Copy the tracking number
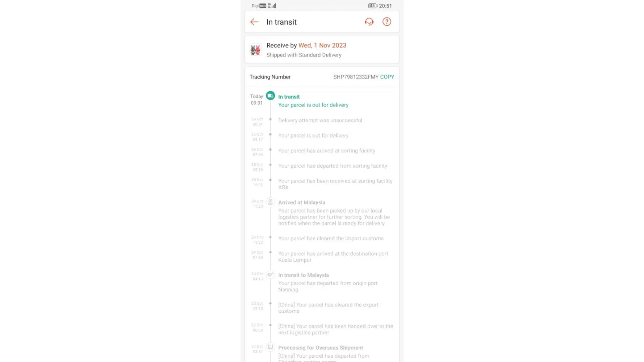 tap(387, 77)
